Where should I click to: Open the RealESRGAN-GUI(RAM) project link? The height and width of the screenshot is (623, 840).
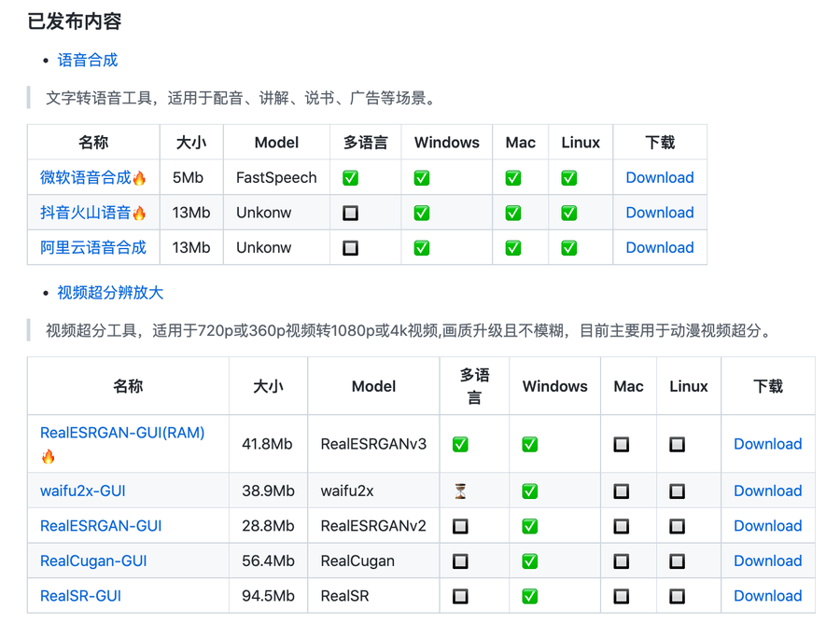point(122,433)
